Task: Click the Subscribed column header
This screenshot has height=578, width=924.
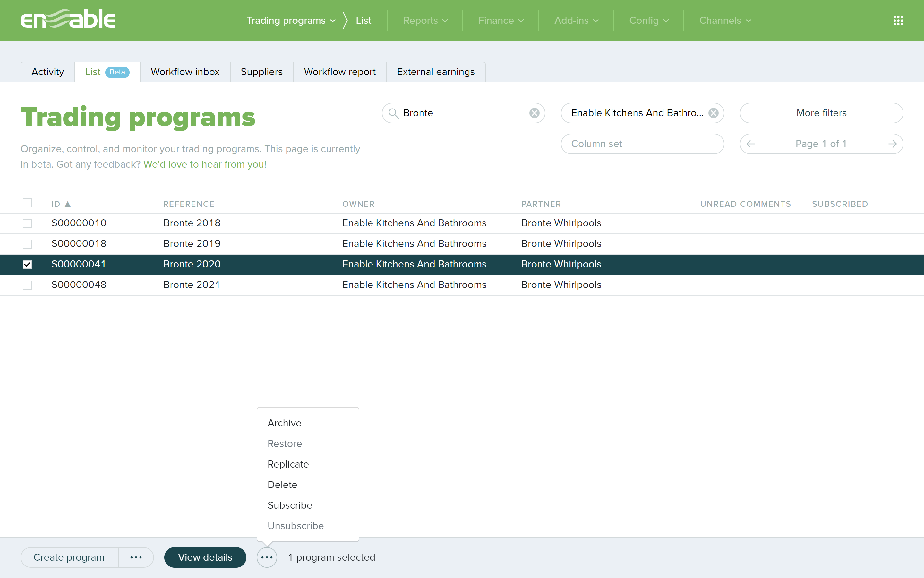Action: pyautogui.click(x=840, y=204)
